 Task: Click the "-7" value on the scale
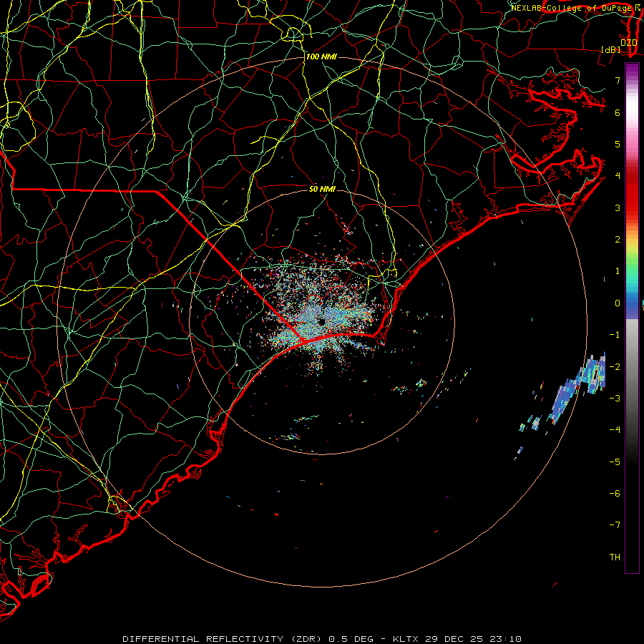[615, 525]
